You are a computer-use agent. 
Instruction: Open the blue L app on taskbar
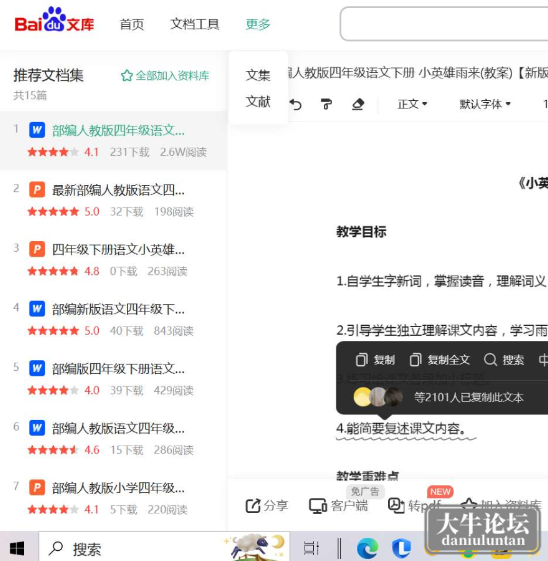(x=401, y=548)
